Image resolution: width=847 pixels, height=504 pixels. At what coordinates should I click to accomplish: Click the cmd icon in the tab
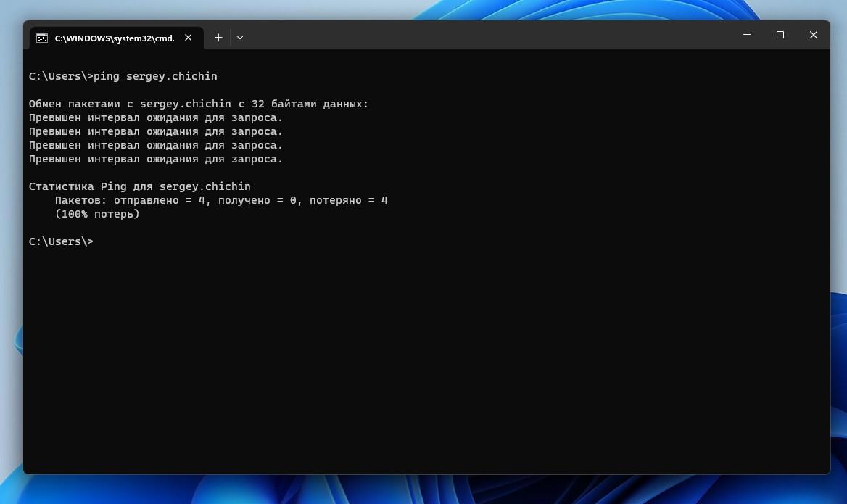click(42, 38)
